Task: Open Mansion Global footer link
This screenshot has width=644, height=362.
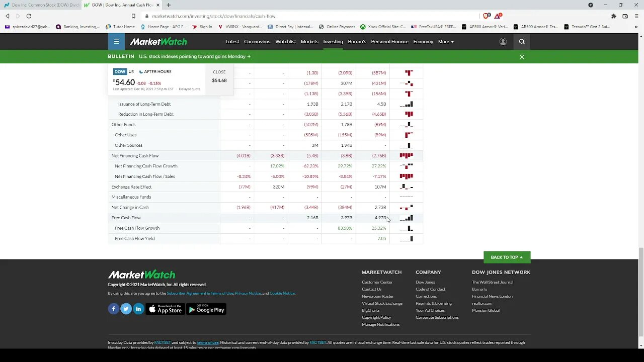Action: [x=486, y=310]
